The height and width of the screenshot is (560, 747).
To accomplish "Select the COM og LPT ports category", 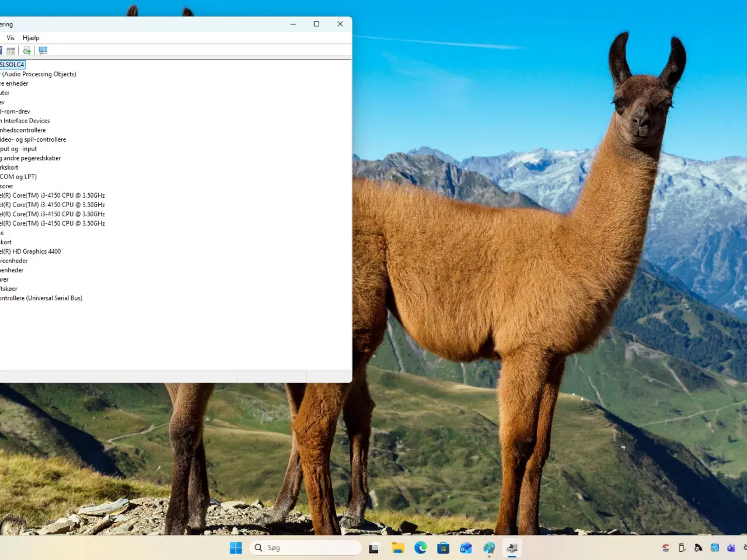I will (x=19, y=177).
